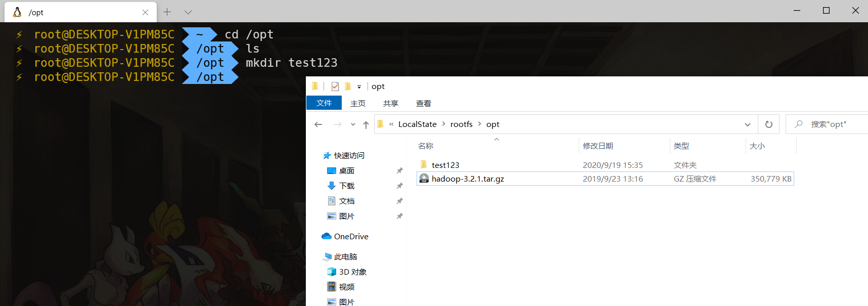Click the test123 folder icon

click(424, 164)
